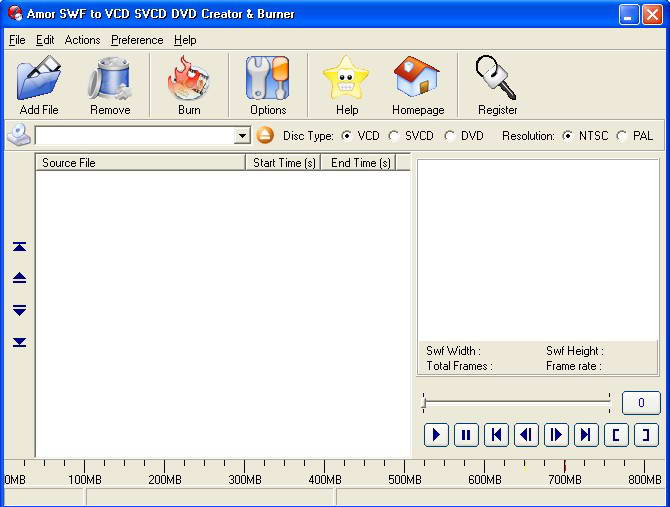Click the Source File column header
Screen dimensions: 670x507
[141, 163]
